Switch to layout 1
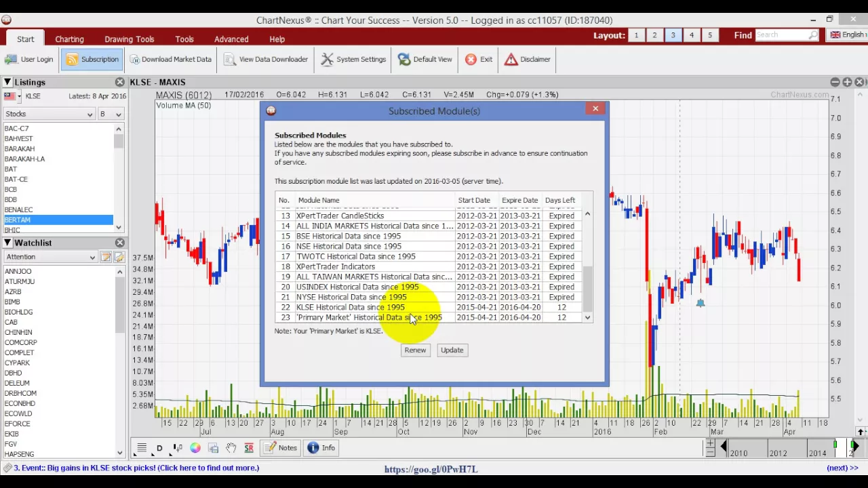 (x=636, y=35)
